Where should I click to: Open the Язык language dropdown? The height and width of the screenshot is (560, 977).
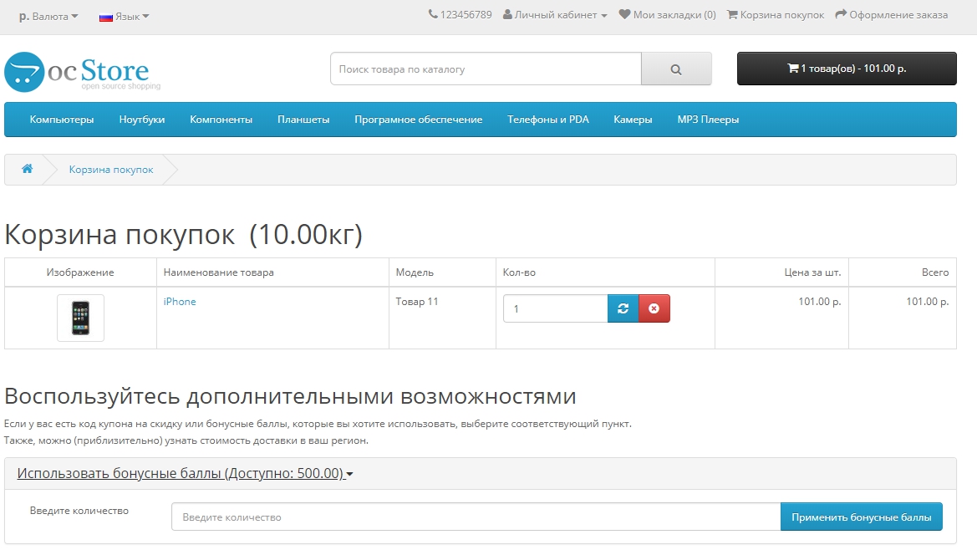pyautogui.click(x=125, y=16)
